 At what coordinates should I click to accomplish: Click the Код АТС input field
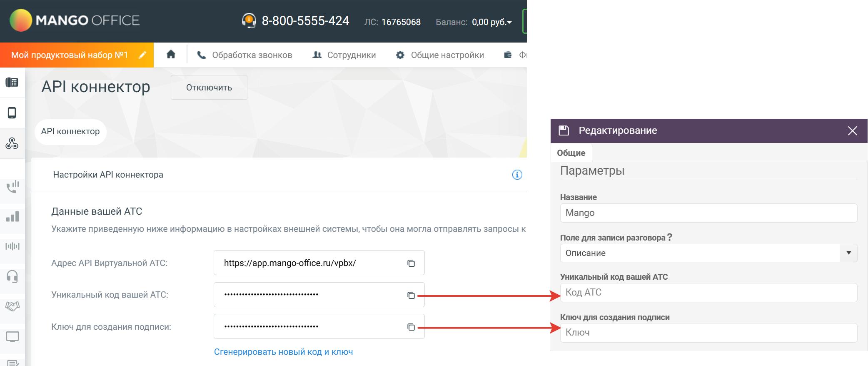708,293
